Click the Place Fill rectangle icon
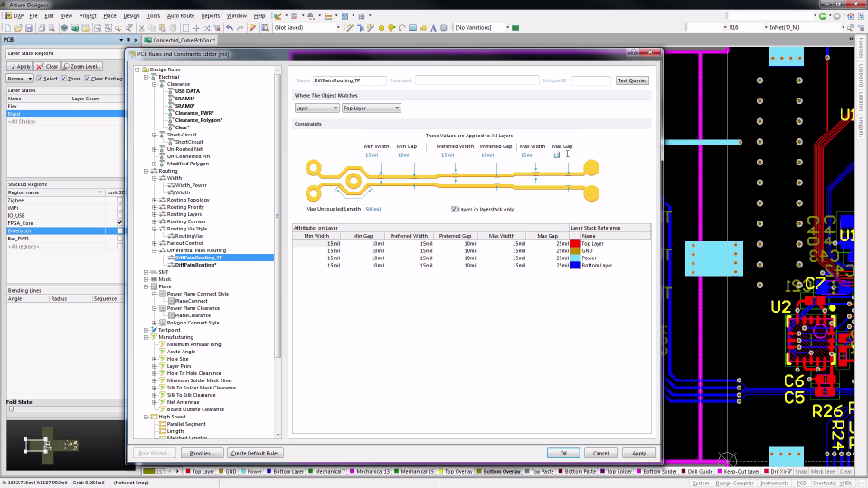Image resolution: width=868 pixels, height=488 pixels. coord(413,28)
